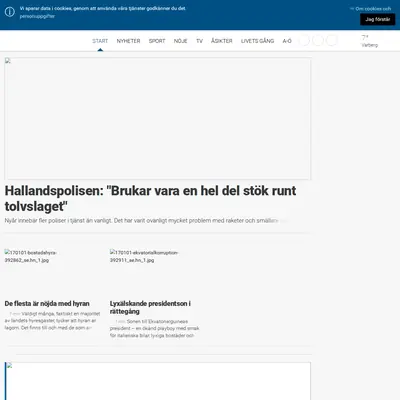Image resolution: width=400 pixels, height=400 pixels.
Task: Open the 'Om cookies och' link
Action: pos(373,9)
